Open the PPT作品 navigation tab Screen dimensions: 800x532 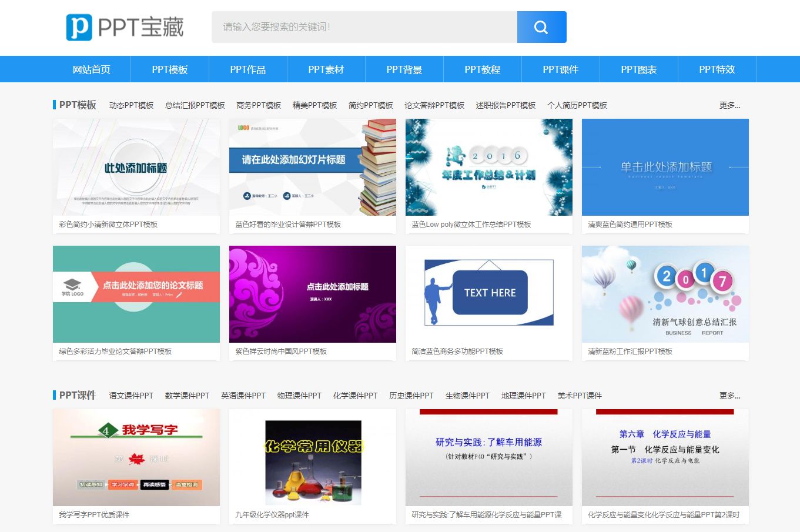(x=248, y=69)
